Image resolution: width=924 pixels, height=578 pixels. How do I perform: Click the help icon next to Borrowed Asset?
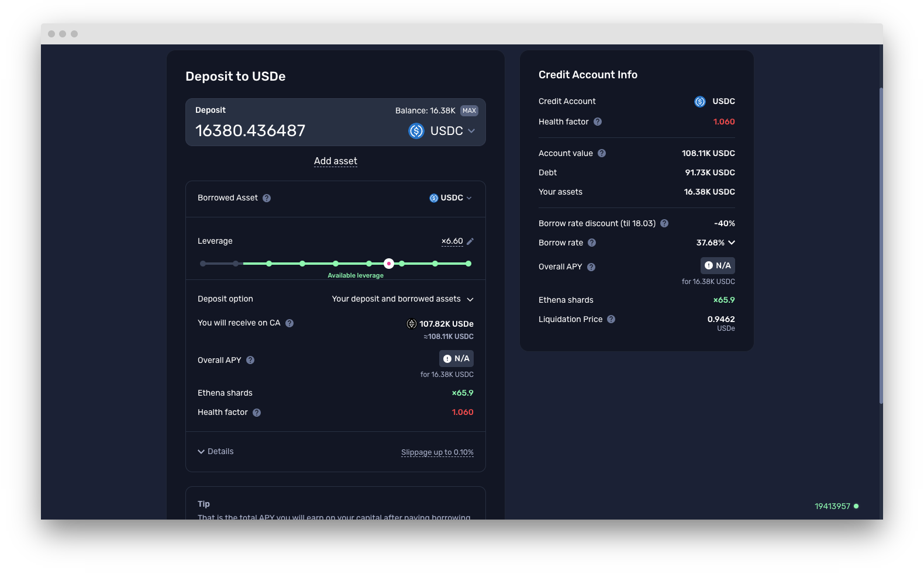(x=267, y=198)
